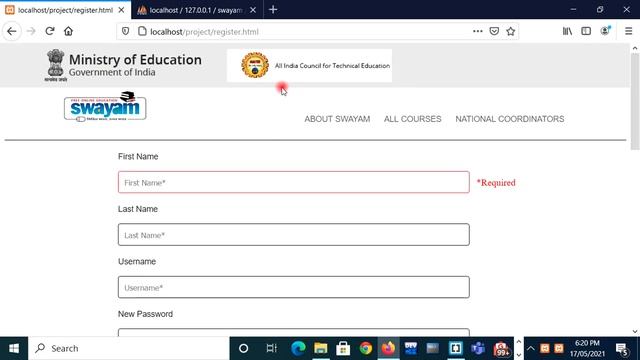The height and width of the screenshot is (360, 640).
Task: Switch to the localhost/project/register.html tab
Action: tap(65, 10)
